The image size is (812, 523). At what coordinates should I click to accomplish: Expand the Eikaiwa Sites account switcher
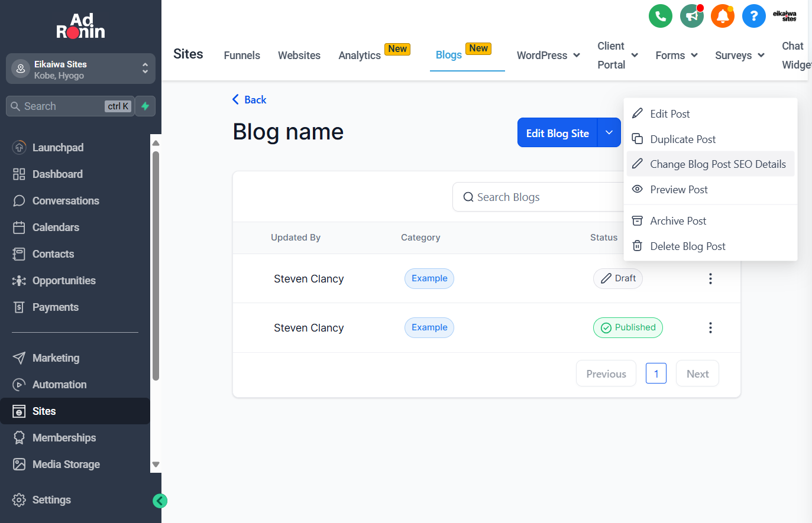point(80,69)
